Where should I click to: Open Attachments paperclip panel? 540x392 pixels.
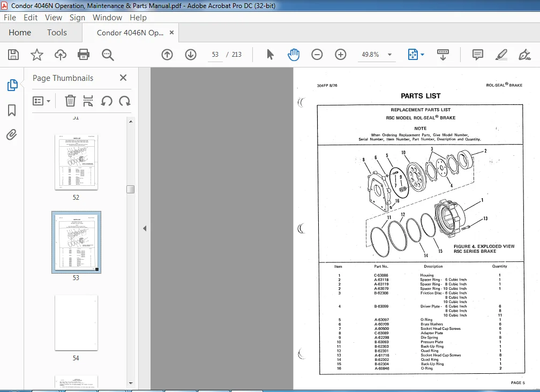[x=12, y=134]
